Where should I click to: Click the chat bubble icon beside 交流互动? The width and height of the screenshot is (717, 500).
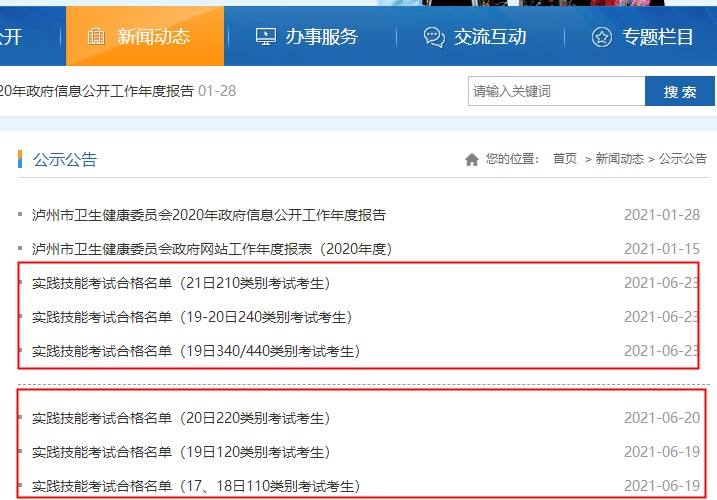point(434,37)
